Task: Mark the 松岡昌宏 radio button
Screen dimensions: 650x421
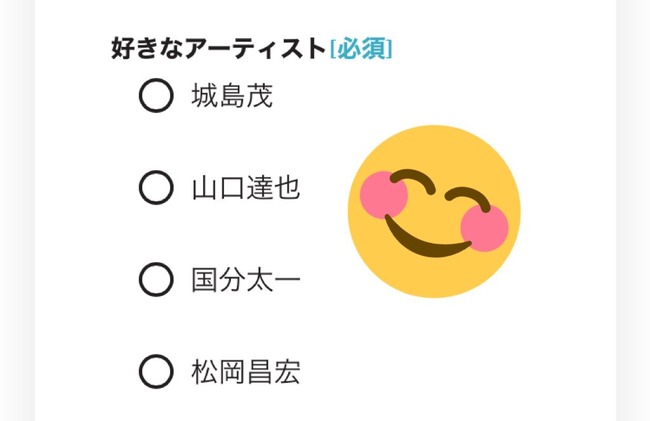Action: pyautogui.click(x=155, y=373)
